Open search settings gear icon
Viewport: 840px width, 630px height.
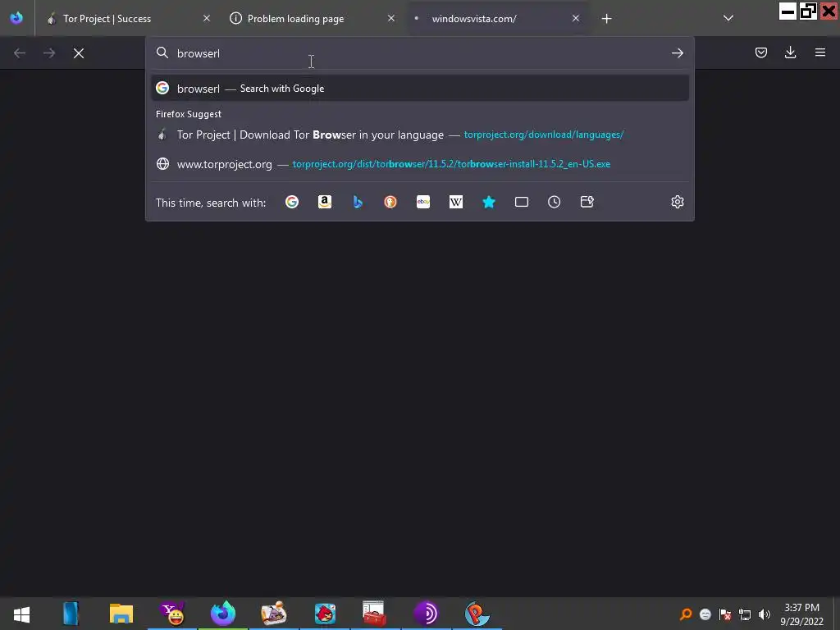677,202
